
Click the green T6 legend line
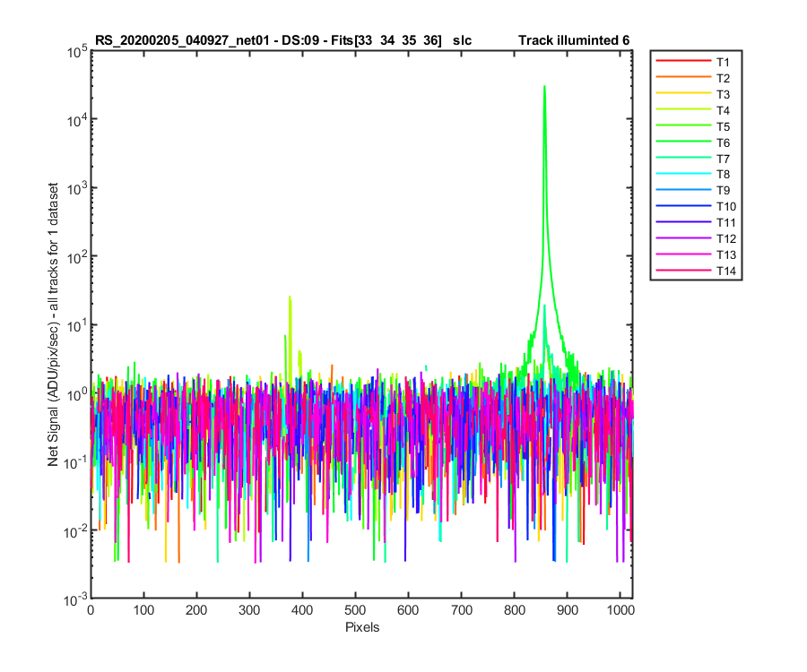point(683,141)
